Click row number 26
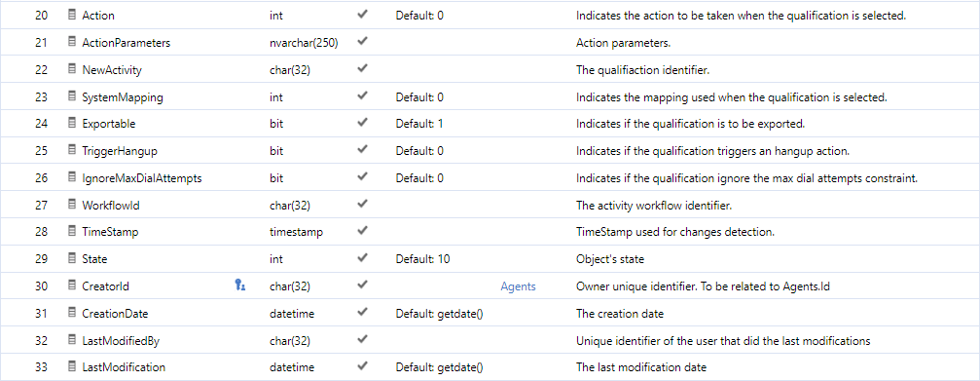The image size is (980, 381). point(41,178)
